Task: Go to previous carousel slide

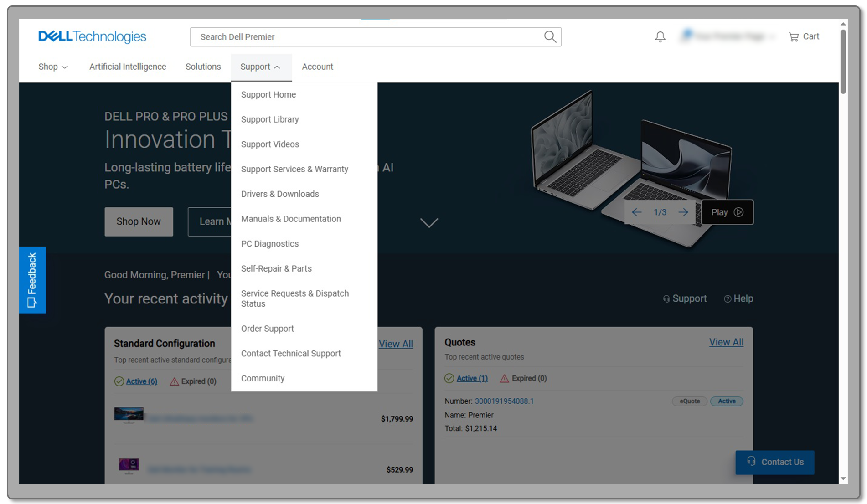Action: pyautogui.click(x=636, y=212)
